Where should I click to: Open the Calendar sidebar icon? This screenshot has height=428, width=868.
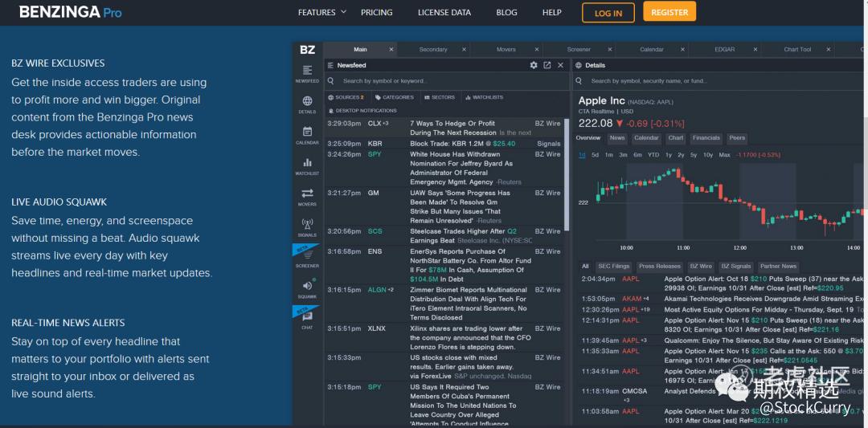[307, 136]
